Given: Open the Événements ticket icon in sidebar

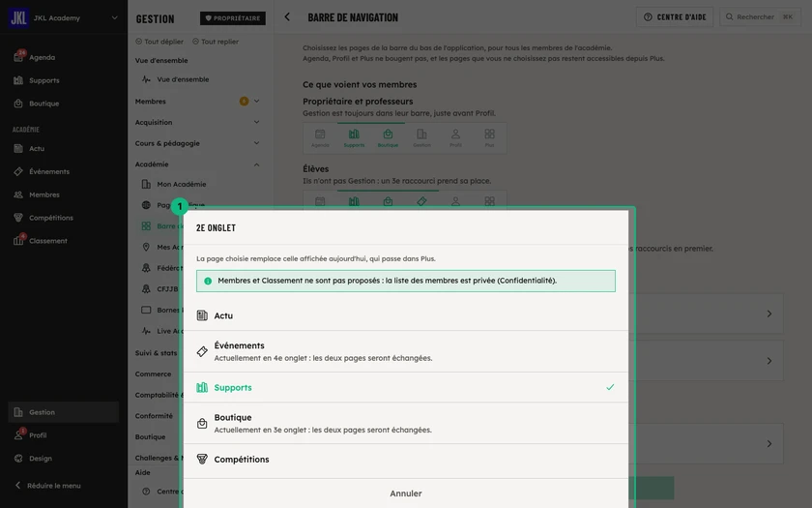Looking at the screenshot, I should 18,171.
